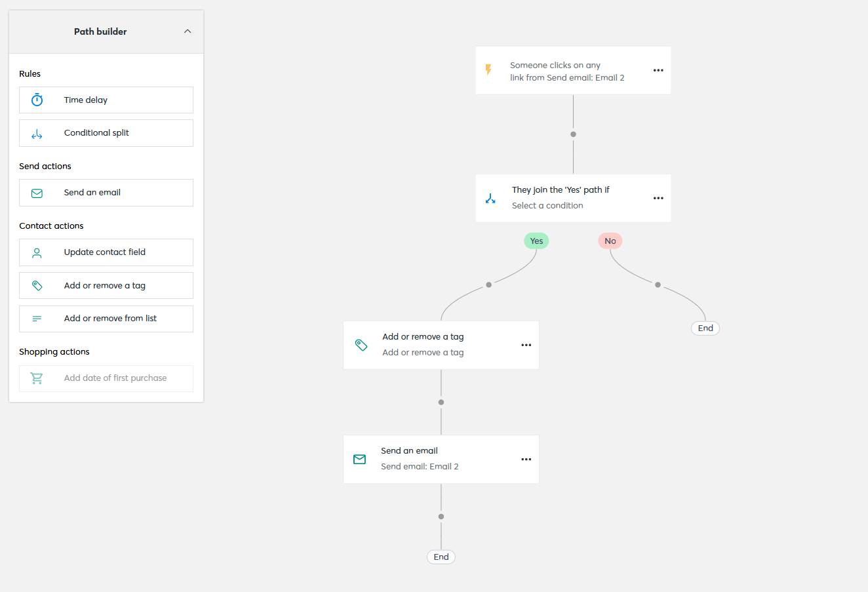
Task: Click connector dot below Send an email node
Action: tap(441, 517)
